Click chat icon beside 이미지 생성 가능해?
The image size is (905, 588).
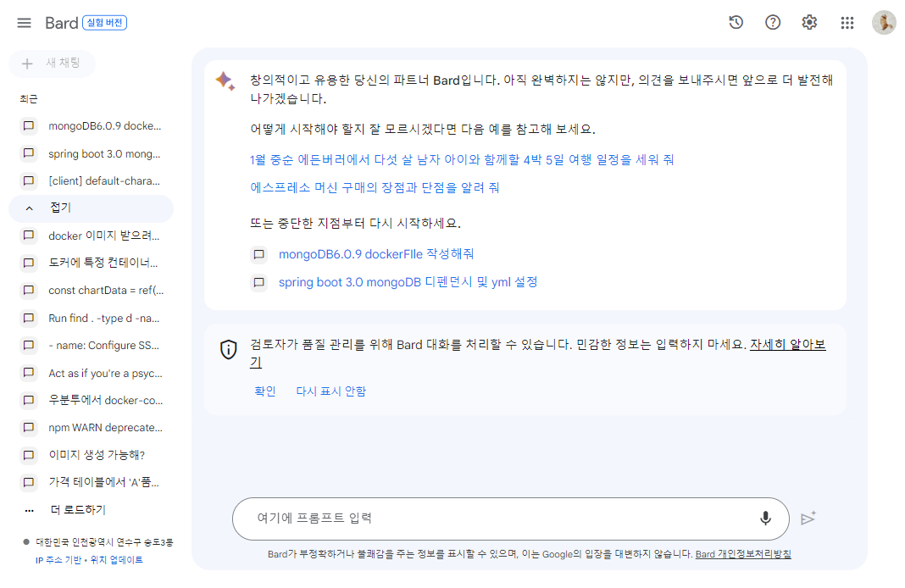pyautogui.click(x=28, y=455)
